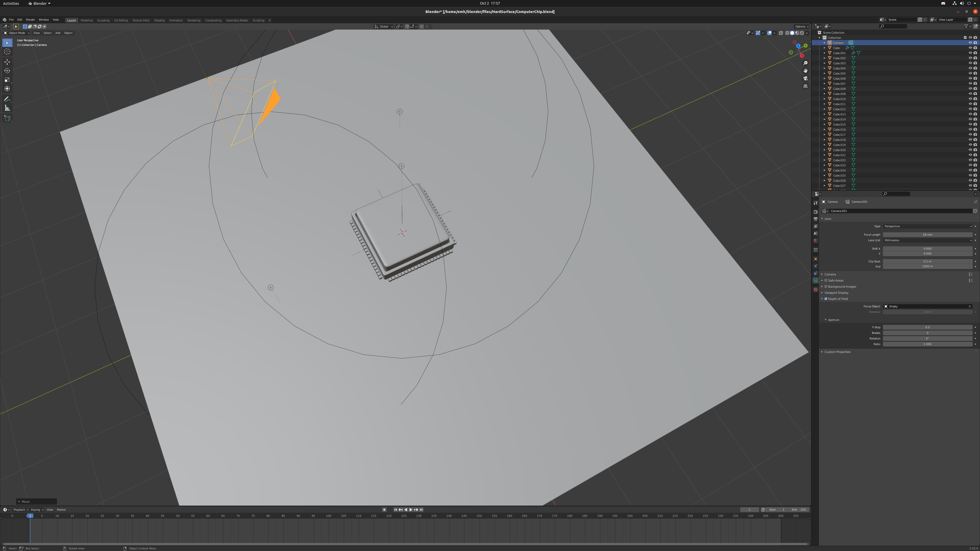This screenshot has height=551, width=980.
Task: Enable the Background Images checkbox
Action: coord(826,287)
